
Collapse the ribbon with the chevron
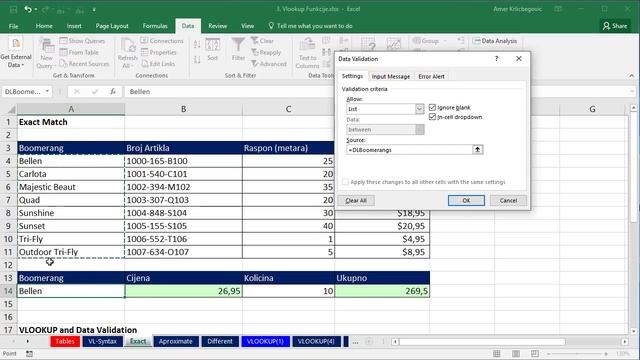point(631,76)
